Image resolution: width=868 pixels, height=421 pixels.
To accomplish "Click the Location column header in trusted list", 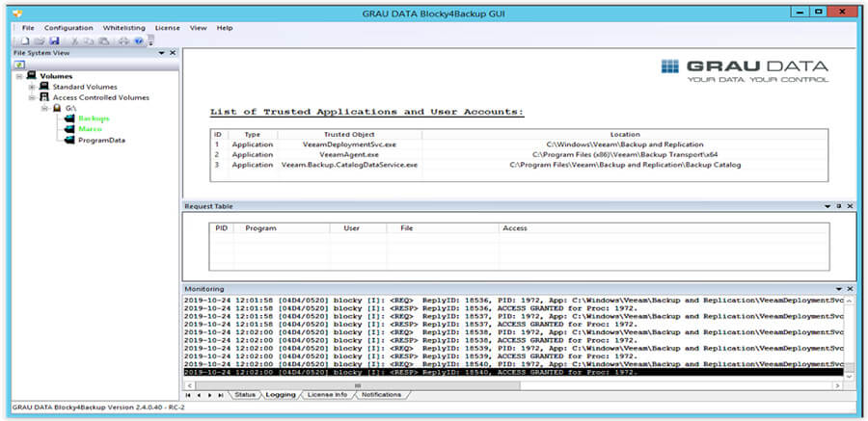I will coord(625,135).
